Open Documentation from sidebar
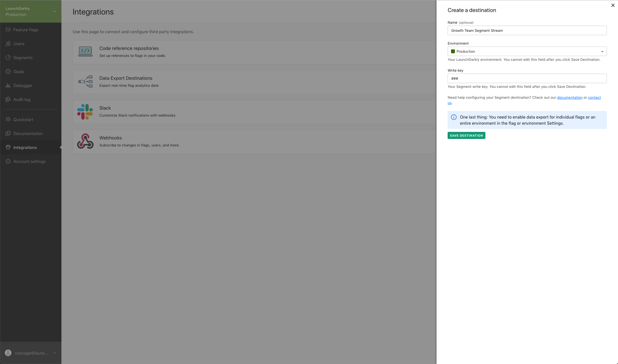This screenshot has width=618, height=364. [x=31, y=133]
